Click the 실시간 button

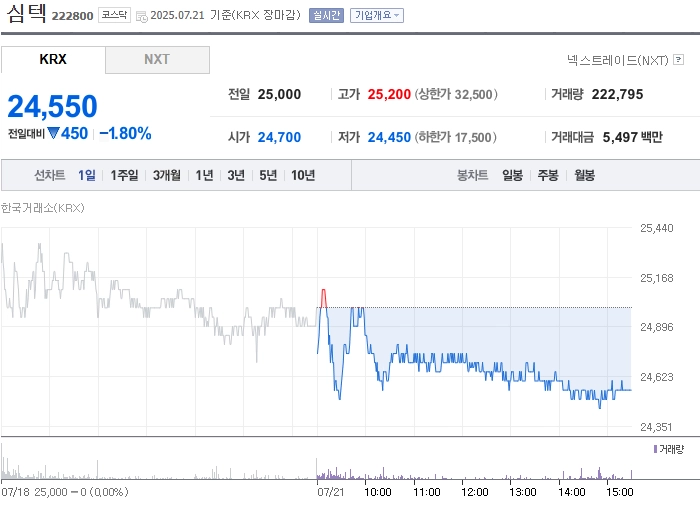(x=326, y=15)
